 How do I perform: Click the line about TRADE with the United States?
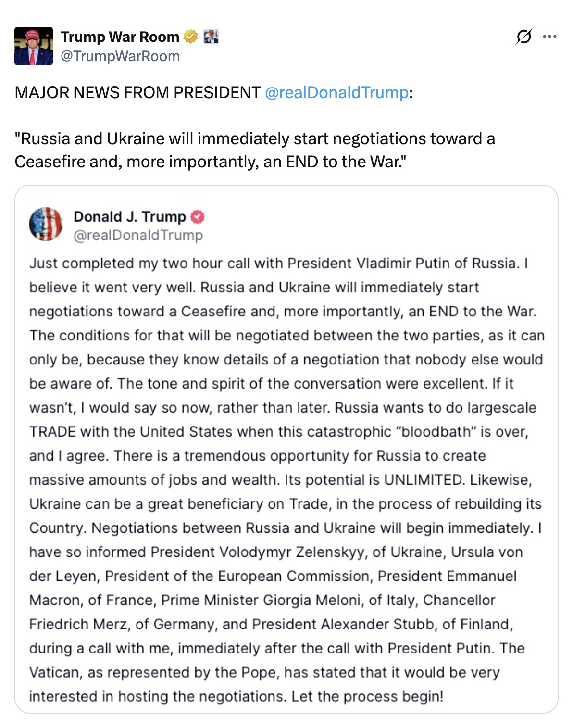click(279, 432)
